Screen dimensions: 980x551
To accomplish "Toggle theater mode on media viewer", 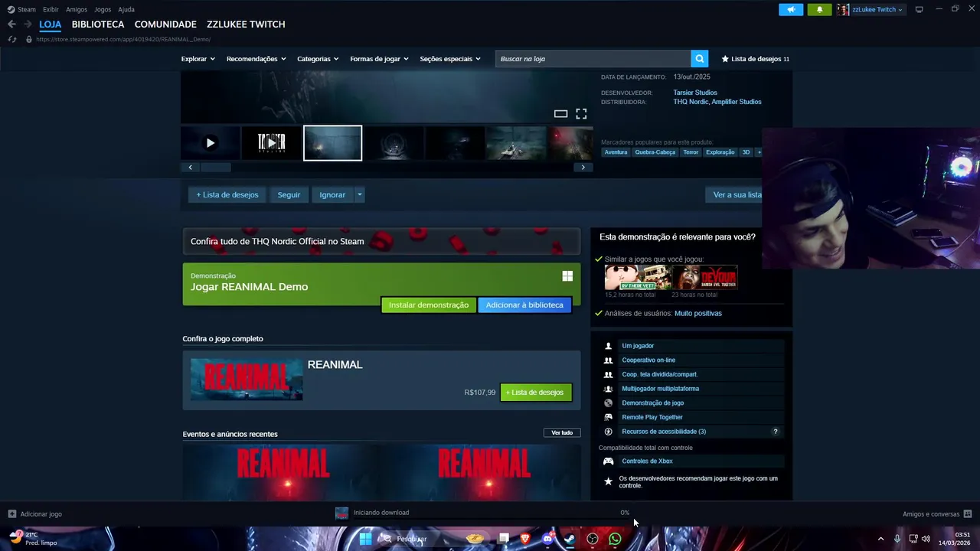I will [560, 114].
